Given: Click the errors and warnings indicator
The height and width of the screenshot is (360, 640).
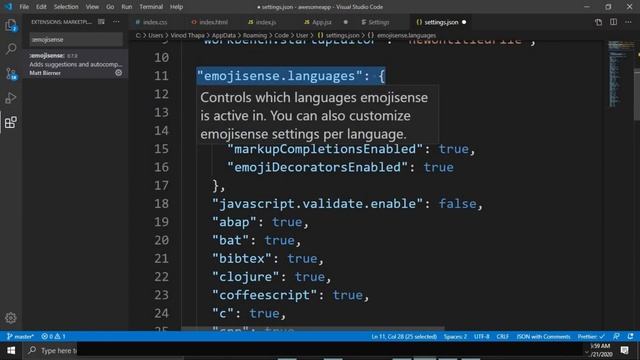Looking at the screenshot, I should pyautogui.click(x=53, y=337).
